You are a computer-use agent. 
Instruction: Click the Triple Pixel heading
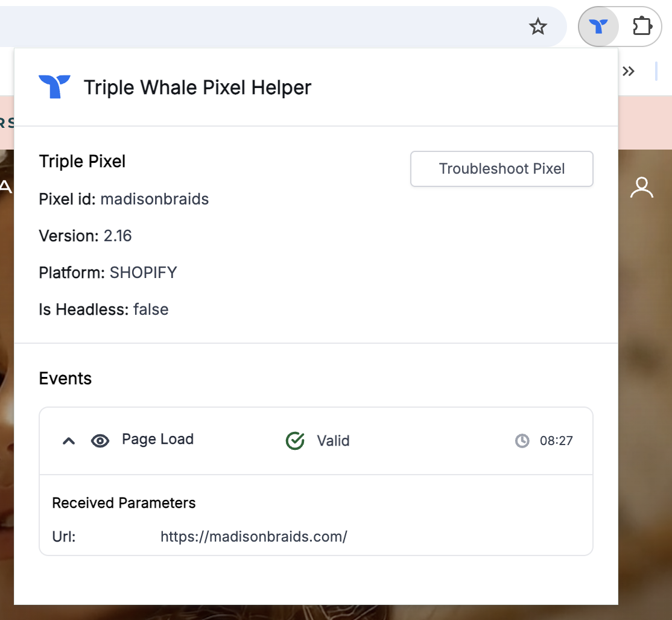pyautogui.click(x=82, y=162)
